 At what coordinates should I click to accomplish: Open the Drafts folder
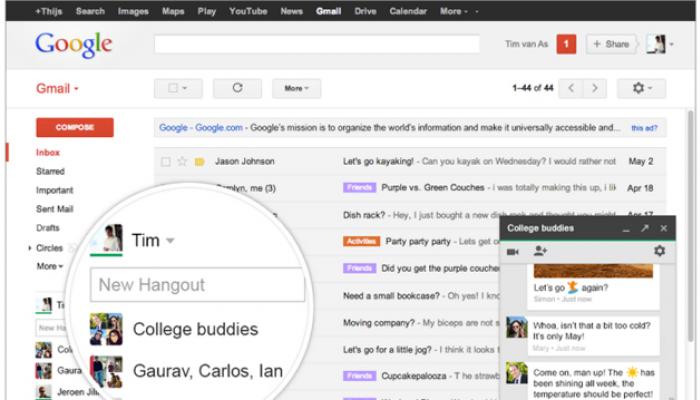click(48, 228)
